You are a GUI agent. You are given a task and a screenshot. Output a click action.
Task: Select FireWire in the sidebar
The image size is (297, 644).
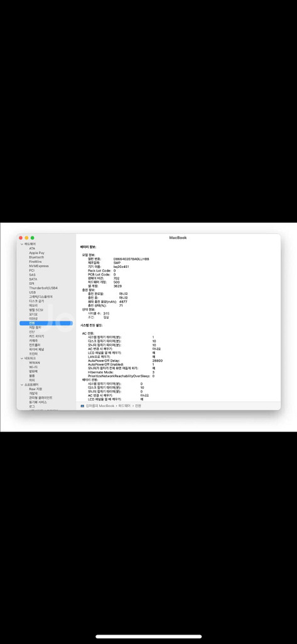pyautogui.click(x=35, y=262)
